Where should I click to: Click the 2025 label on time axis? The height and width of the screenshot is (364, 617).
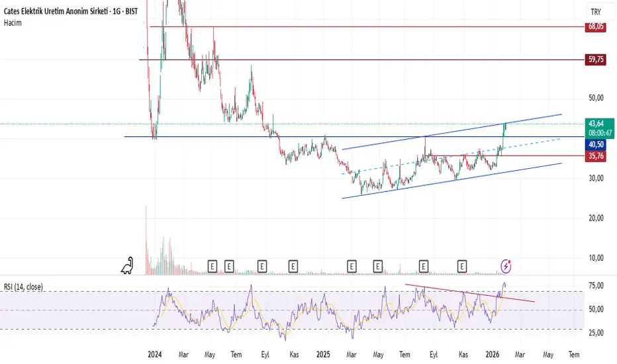pyautogui.click(x=323, y=355)
